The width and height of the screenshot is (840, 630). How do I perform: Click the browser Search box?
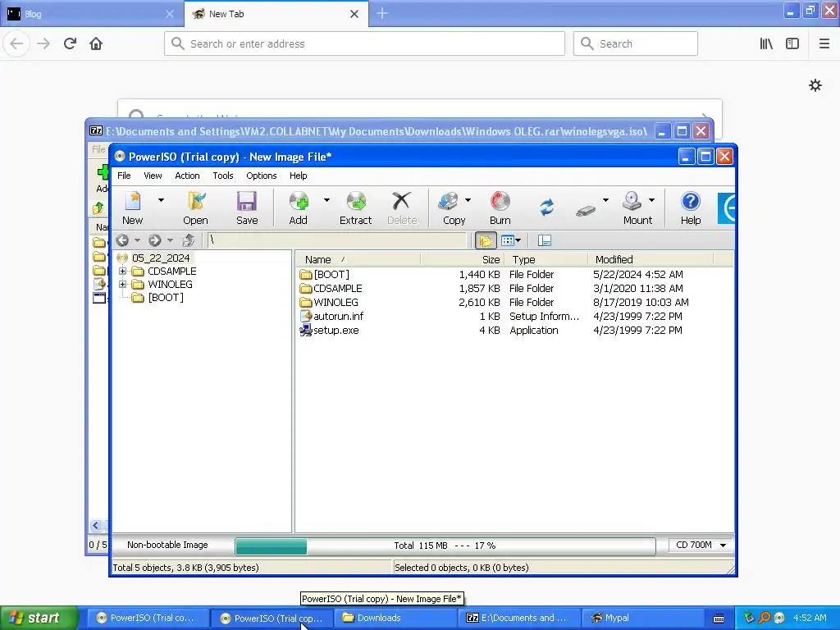tap(636, 43)
